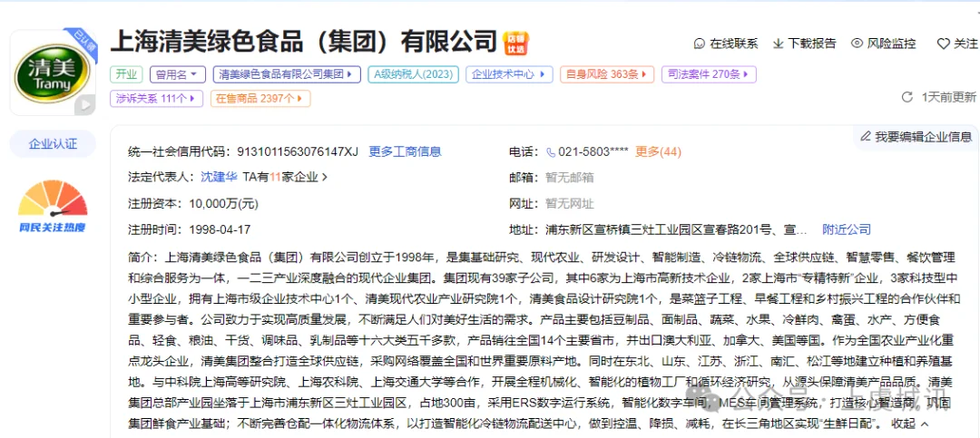Click the registered capital 10,000万(元)

click(x=224, y=204)
